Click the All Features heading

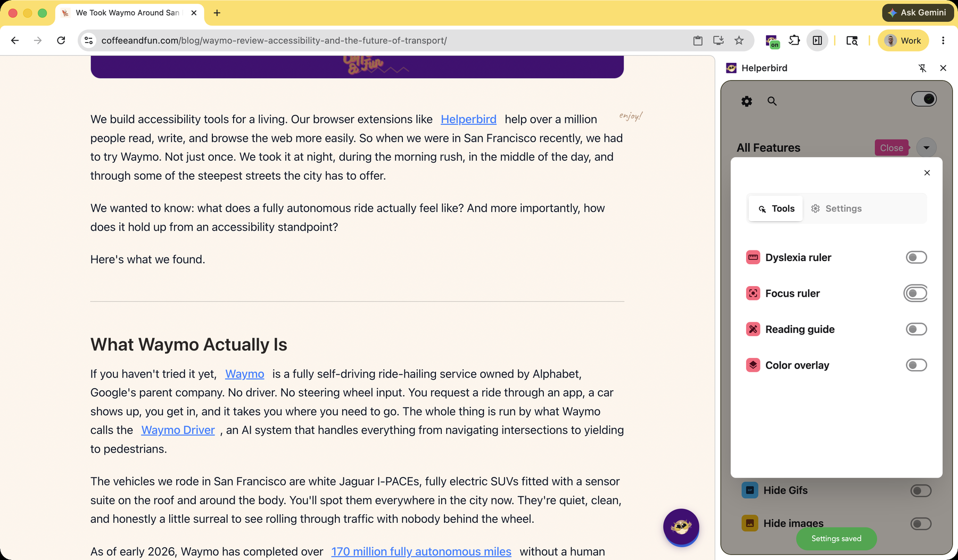768,148
